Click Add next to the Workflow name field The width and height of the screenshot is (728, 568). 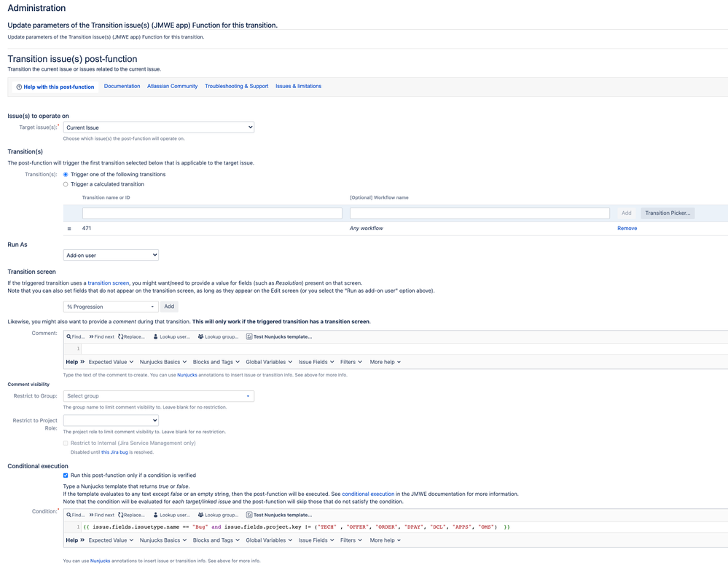[x=626, y=213]
